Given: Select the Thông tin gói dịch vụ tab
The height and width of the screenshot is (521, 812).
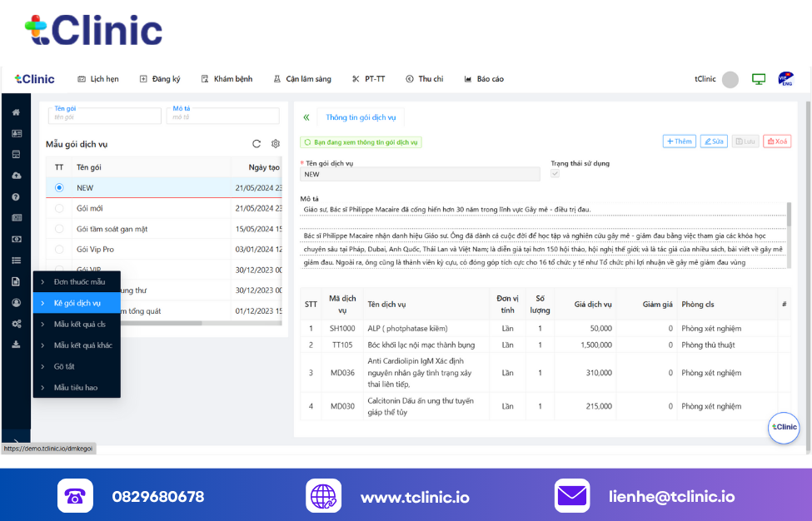Looking at the screenshot, I should 361,117.
